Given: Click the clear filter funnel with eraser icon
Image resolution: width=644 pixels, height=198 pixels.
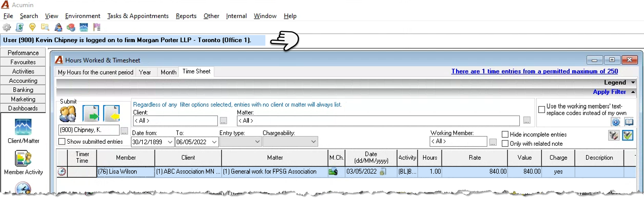Looking at the screenshot, I should 614,135.
